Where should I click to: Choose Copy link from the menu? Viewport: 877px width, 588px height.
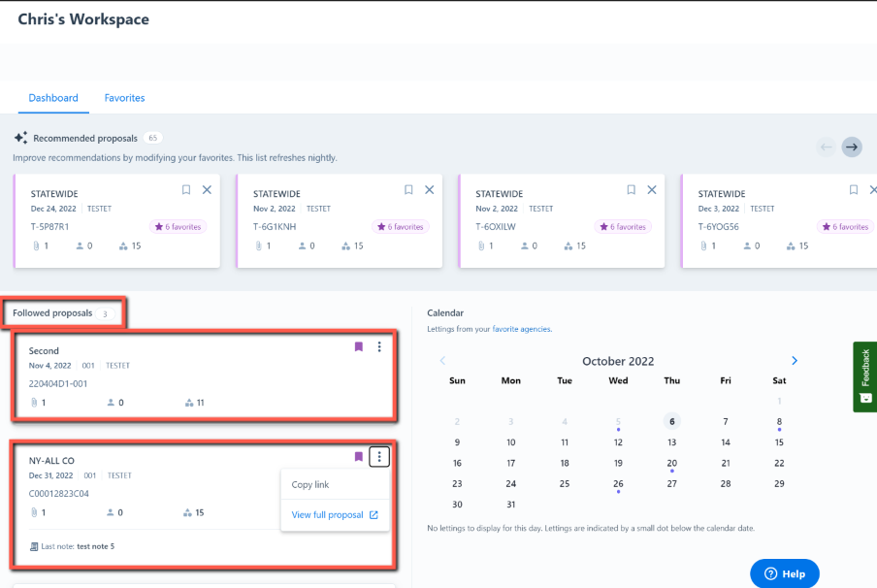[310, 485]
